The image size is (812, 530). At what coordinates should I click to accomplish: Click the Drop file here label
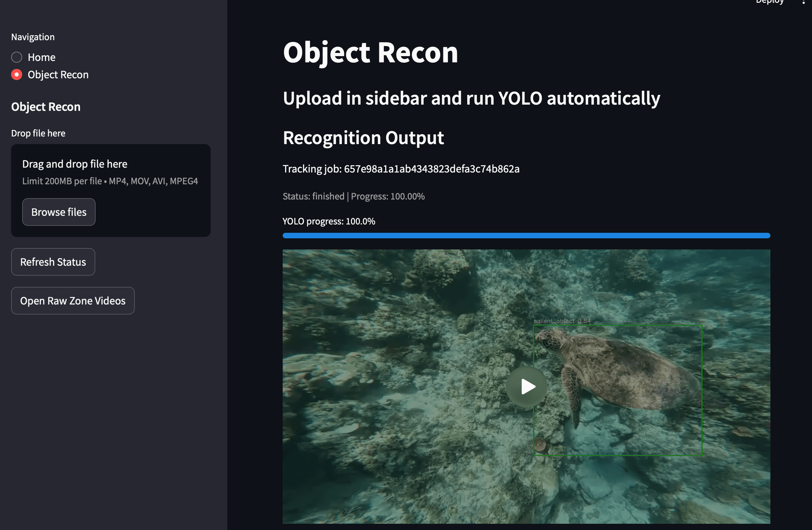point(38,133)
